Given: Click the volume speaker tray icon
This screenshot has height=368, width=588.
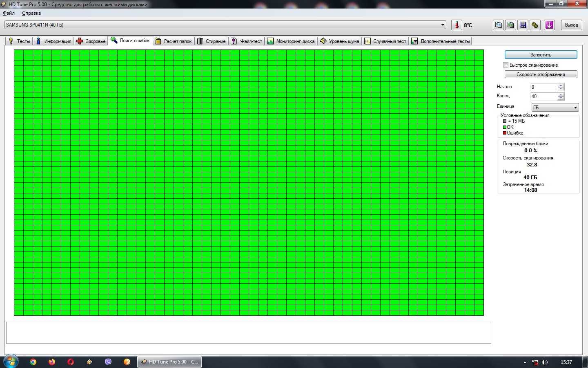Looking at the screenshot, I should (545, 362).
